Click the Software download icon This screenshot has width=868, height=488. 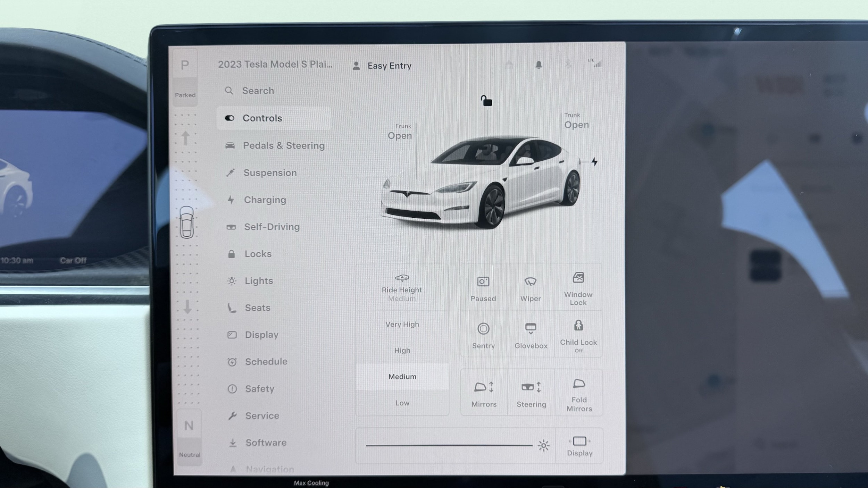pos(233,443)
